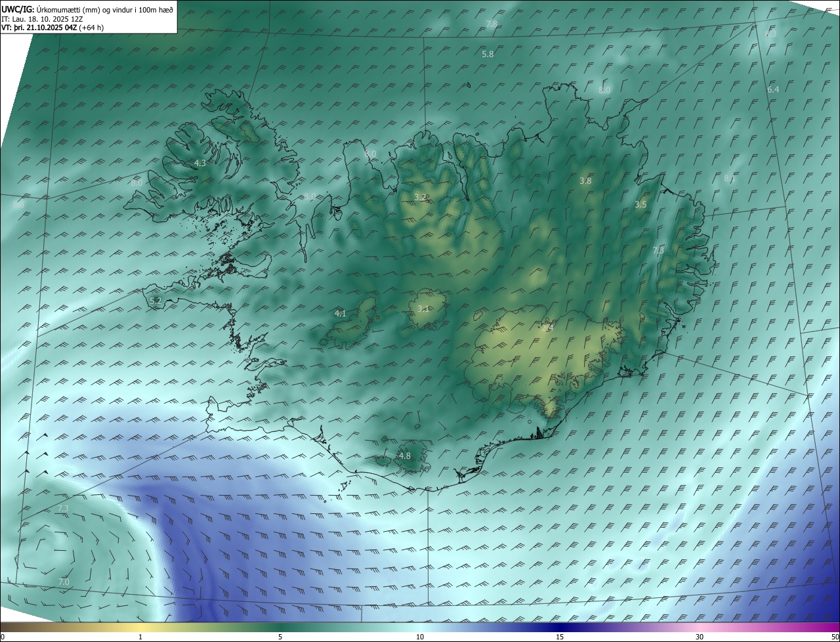This screenshot has height=642, width=840.
Task: Select the 3.5 value label
Action: pyautogui.click(x=640, y=205)
